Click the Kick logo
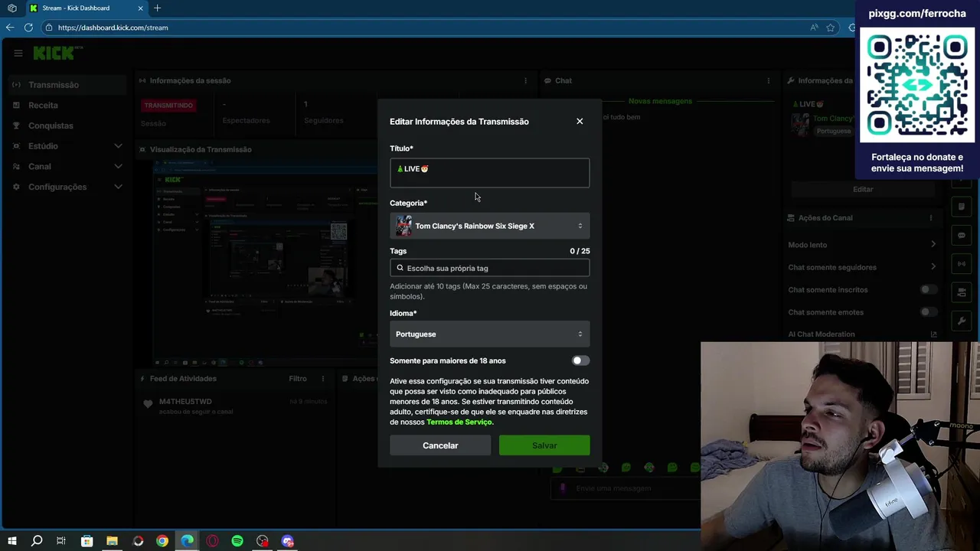Screen dimensions: 980x551 57,53
